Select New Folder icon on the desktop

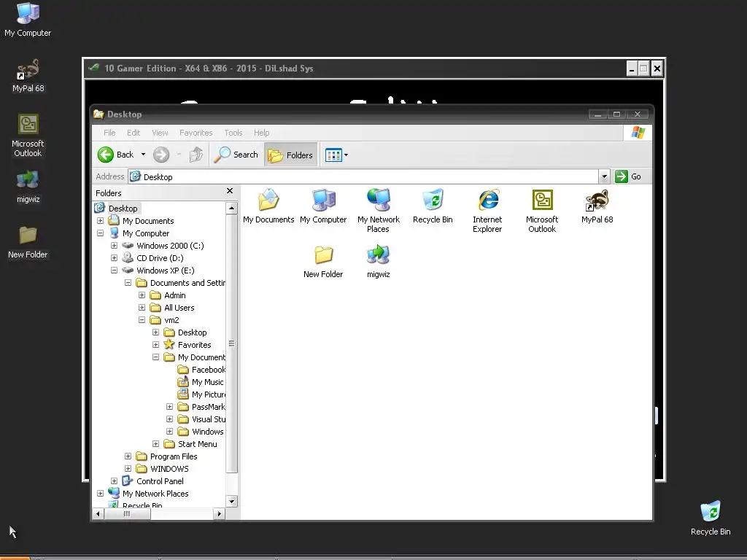(x=28, y=242)
